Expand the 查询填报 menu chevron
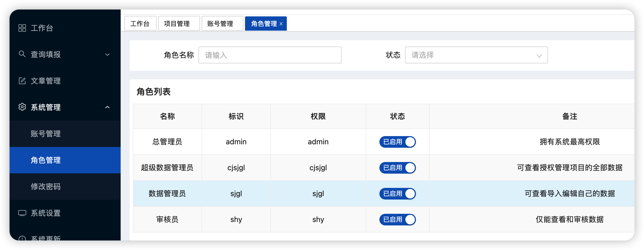The height and width of the screenshot is (250, 644). (107, 54)
